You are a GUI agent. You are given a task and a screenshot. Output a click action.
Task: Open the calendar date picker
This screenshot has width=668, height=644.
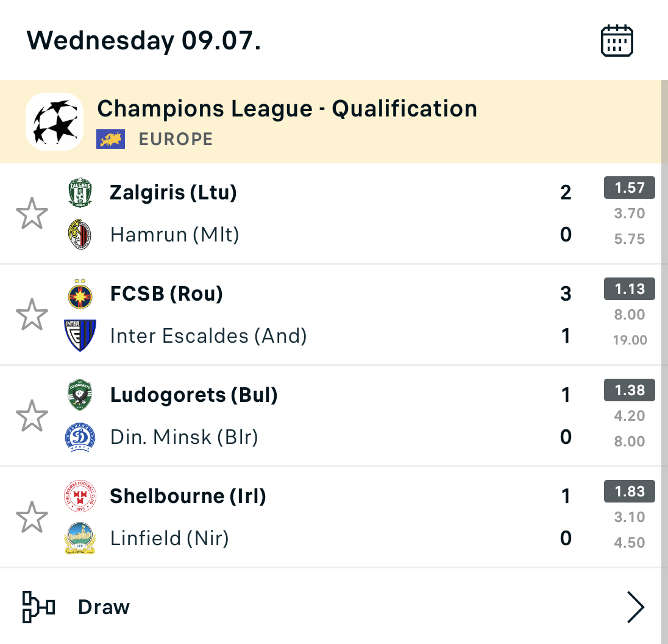[617, 41]
